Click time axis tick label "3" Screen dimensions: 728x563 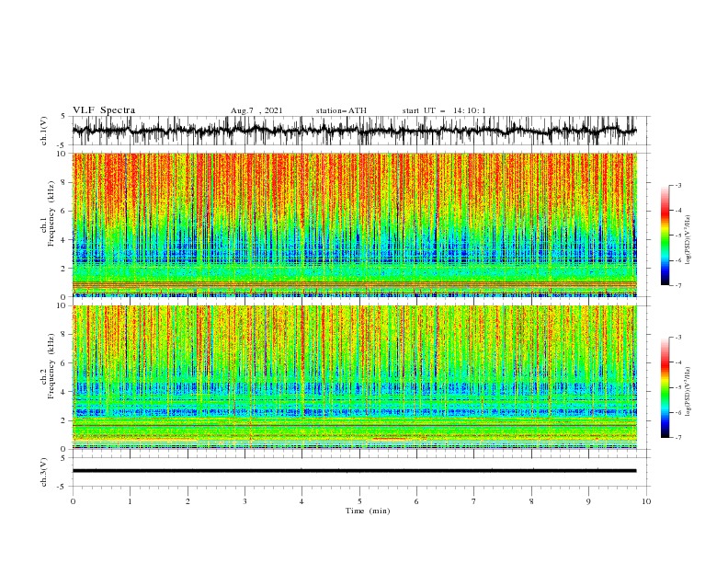[245, 501]
